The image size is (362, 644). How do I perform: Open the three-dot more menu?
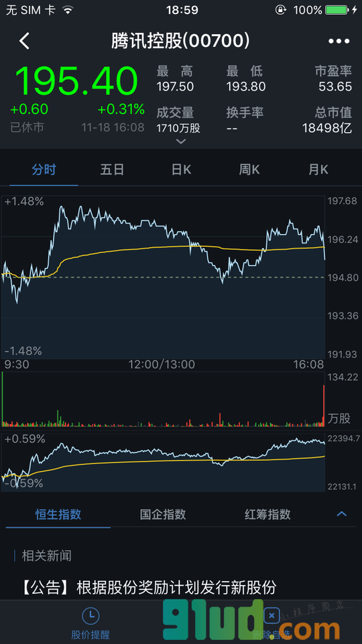(x=339, y=42)
